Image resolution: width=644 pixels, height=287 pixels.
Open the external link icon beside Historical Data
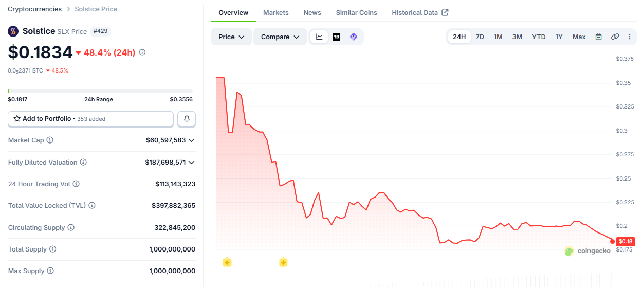(x=445, y=12)
